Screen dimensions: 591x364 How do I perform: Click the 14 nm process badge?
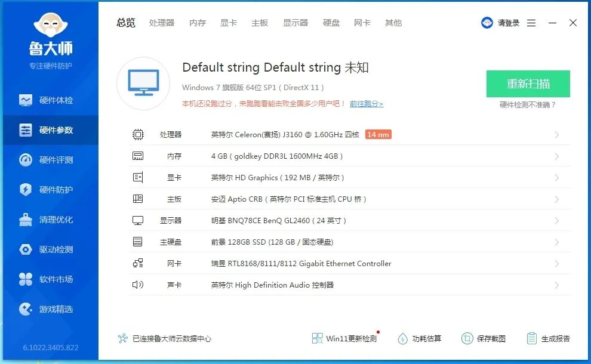tap(378, 134)
